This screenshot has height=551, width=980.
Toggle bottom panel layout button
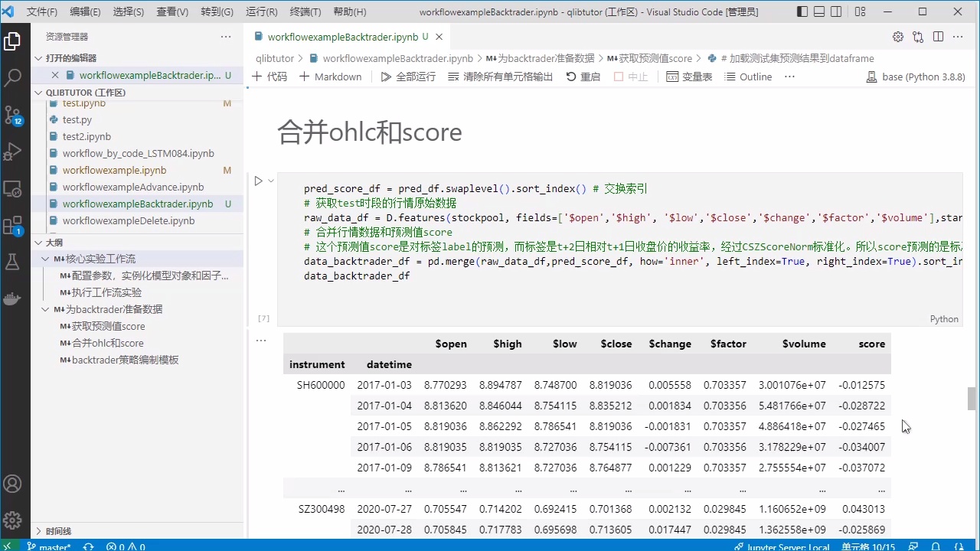click(819, 12)
